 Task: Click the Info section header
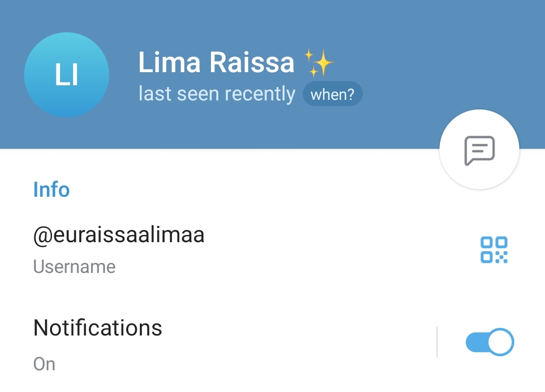[x=51, y=190]
